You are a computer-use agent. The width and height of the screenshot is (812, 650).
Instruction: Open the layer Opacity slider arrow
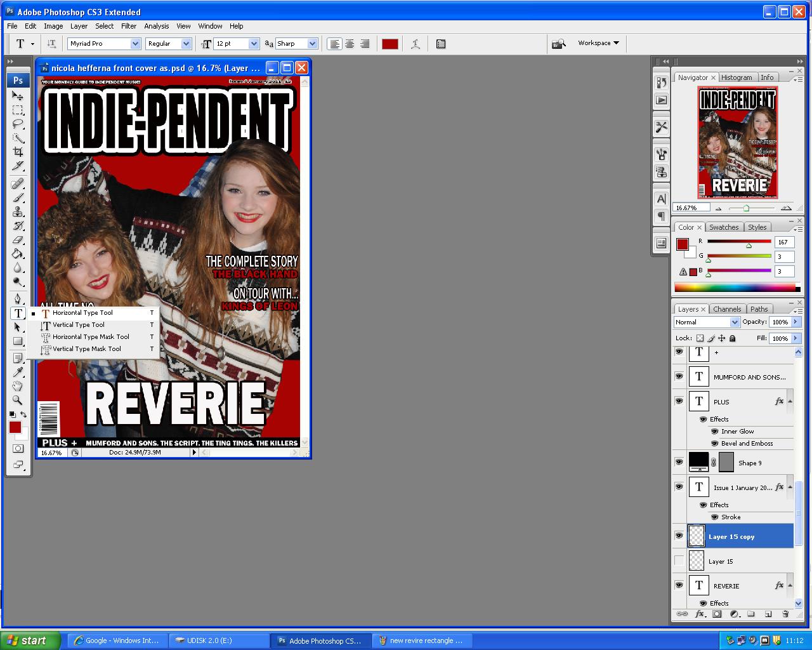[x=796, y=322]
